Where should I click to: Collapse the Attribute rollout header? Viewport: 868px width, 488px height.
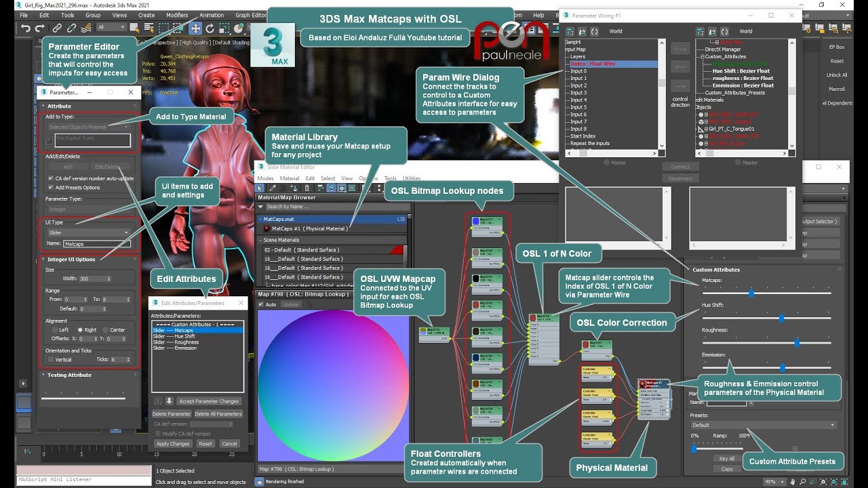pos(89,106)
